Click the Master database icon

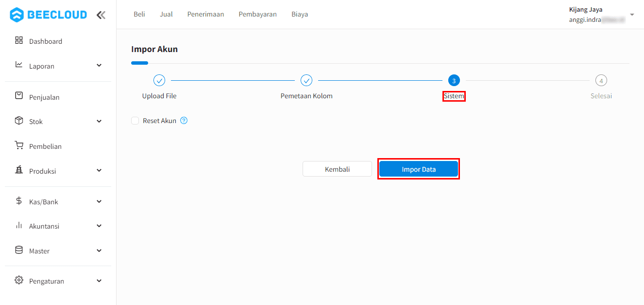click(19, 250)
